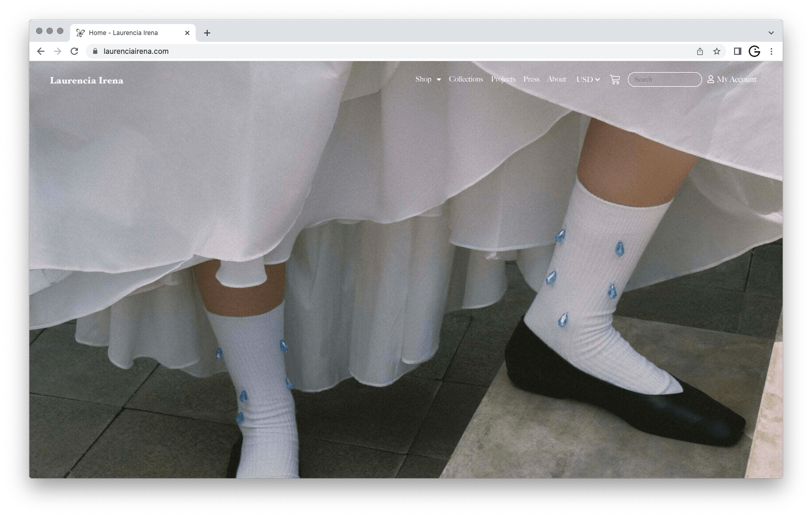Visit the Press page
The image size is (812, 517).
[531, 79]
